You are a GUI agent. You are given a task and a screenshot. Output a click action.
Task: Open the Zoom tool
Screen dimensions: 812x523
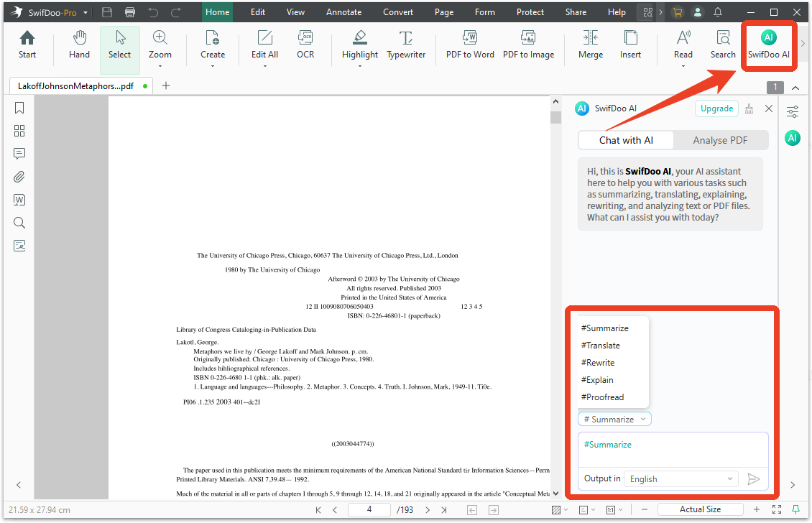(x=160, y=45)
